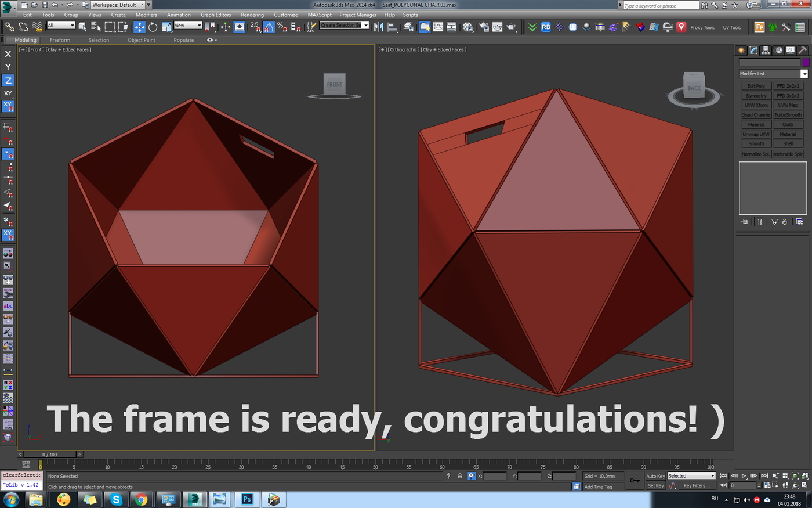Open the Modify command panel tab
This screenshot has width=812, height=508.
point(753,51)
